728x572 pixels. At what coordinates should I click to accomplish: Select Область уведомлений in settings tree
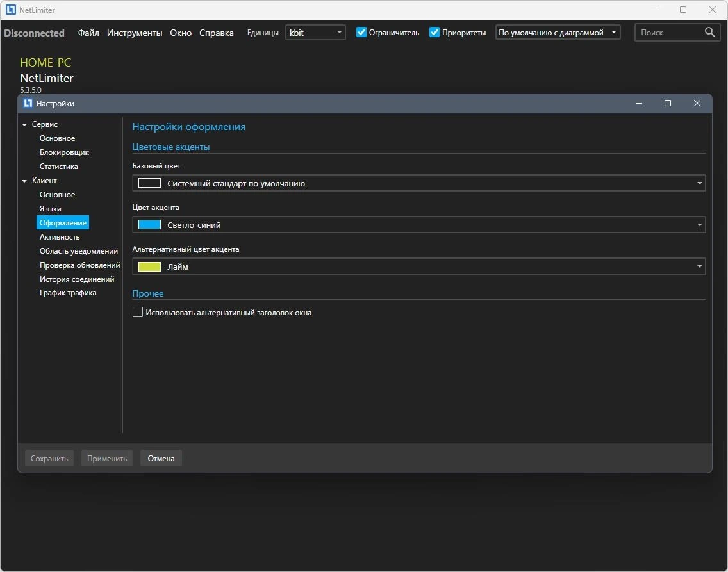tap(78, 251)
